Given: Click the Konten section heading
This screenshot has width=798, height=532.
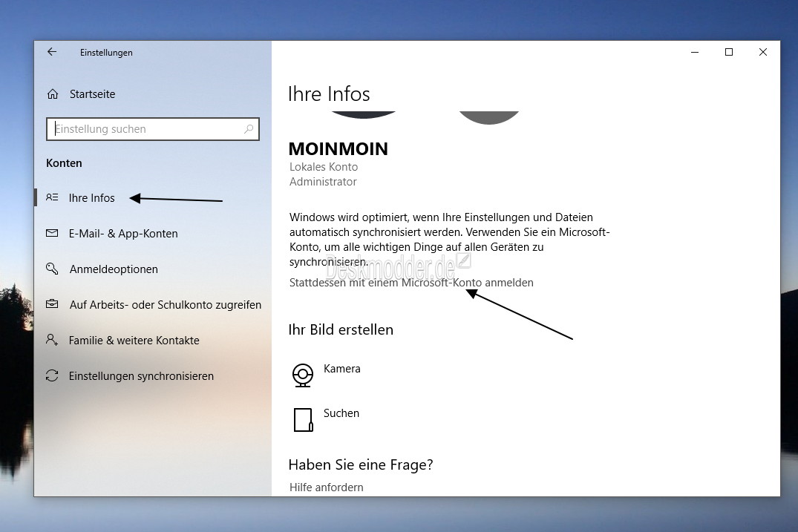Looking at the screenshot, I should click(64, 163).
